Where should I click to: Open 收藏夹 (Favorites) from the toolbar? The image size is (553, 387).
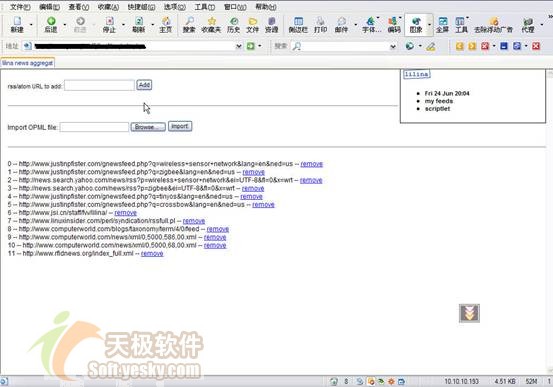point(211,24)
